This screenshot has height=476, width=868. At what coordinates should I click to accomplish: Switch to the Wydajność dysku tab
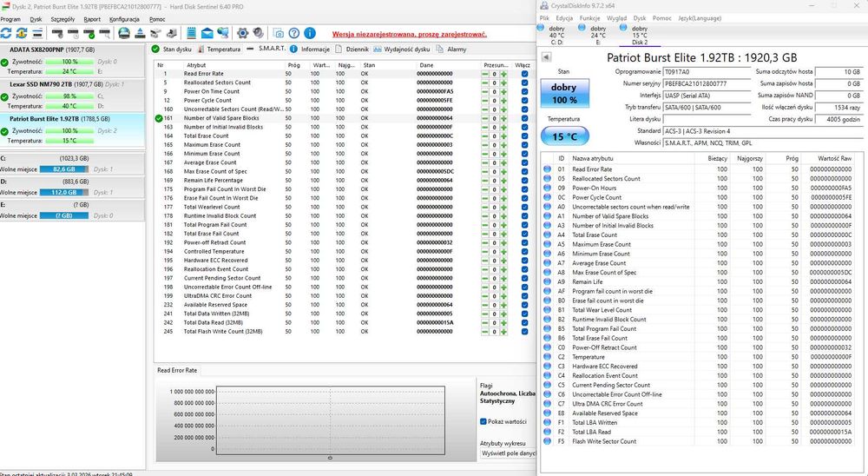[x=401, y=50]
